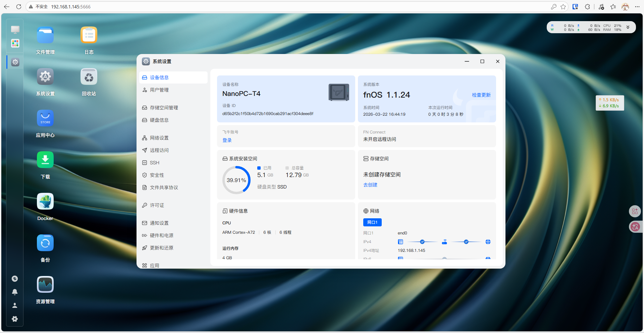644x333 pixels.
Task: Click the 未开启远程访问 status text
Action: coord(380,139)
